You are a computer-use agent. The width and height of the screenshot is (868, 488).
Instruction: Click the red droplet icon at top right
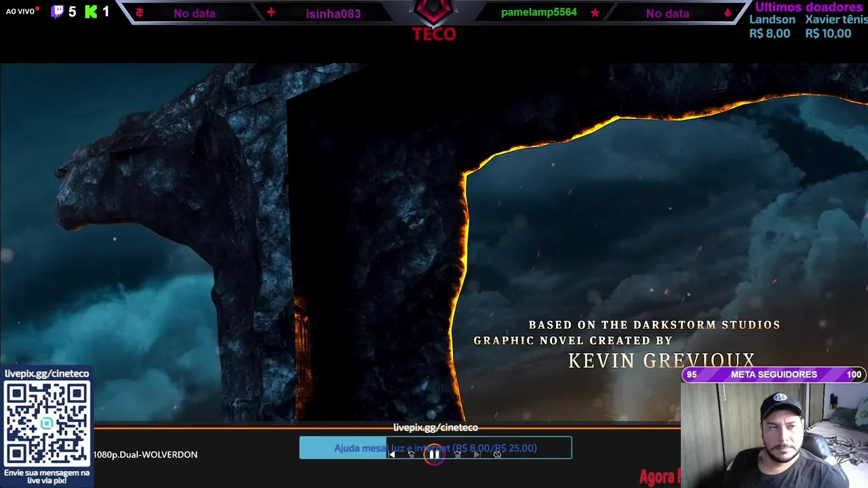point(728,13)
